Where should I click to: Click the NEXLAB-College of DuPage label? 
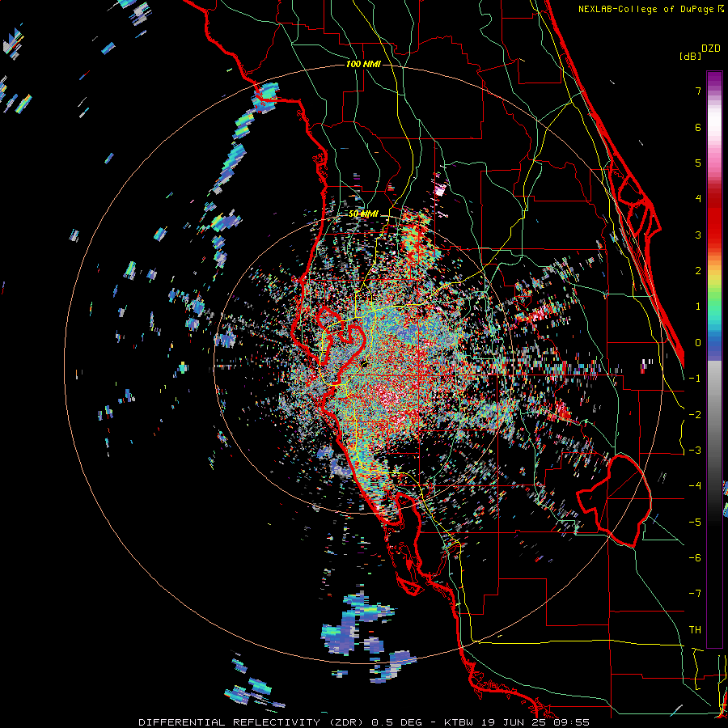pyautogui.click(x=651, y=9)
